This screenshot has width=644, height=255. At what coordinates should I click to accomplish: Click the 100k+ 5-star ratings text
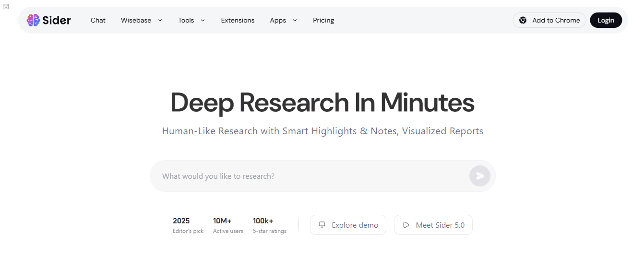click(270, 225)
